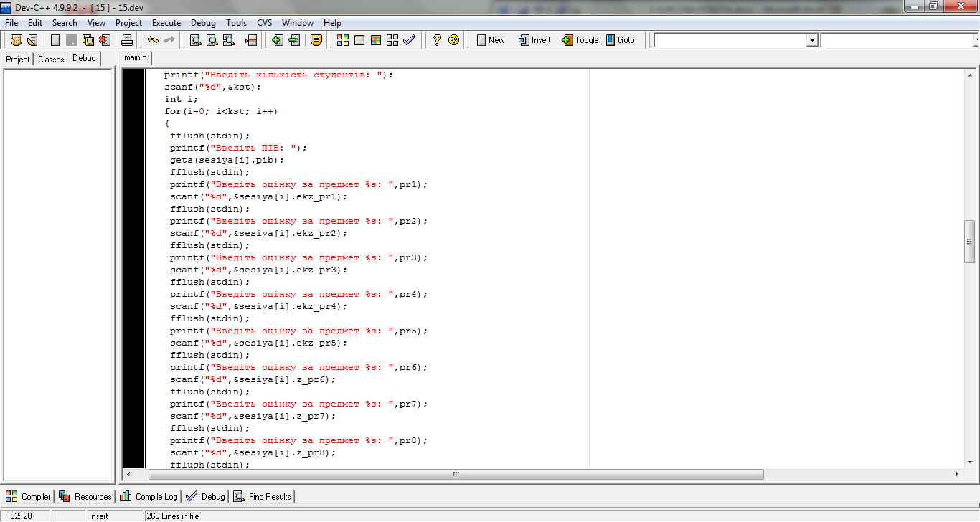The width and height of the screenshot is (980, 522).
Task: Click the Go to line icon
Action: pos(251,40)
